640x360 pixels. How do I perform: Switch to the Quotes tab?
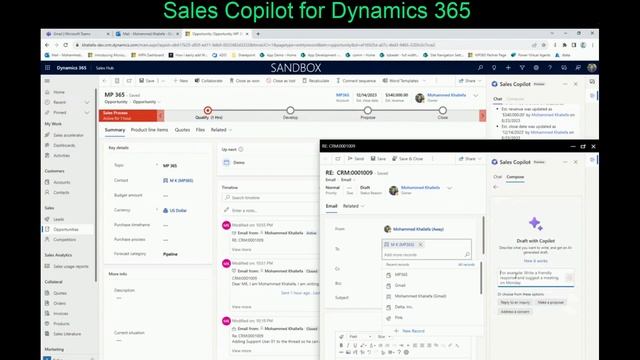click(182, 130)
